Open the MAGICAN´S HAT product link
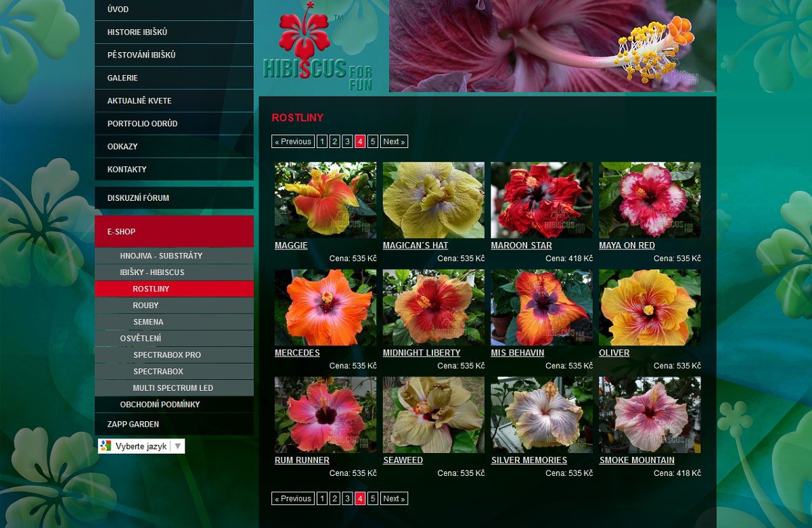The width and height of the screenshot is (812, 528). pyautogui.click(x=415, y=245)
